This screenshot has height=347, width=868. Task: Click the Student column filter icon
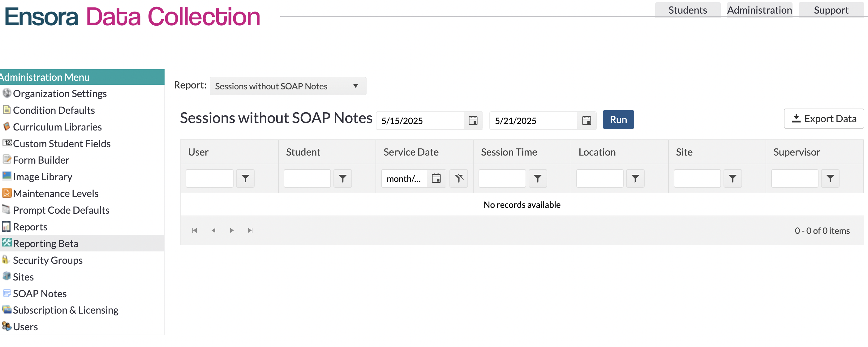[x=342, y=178]
